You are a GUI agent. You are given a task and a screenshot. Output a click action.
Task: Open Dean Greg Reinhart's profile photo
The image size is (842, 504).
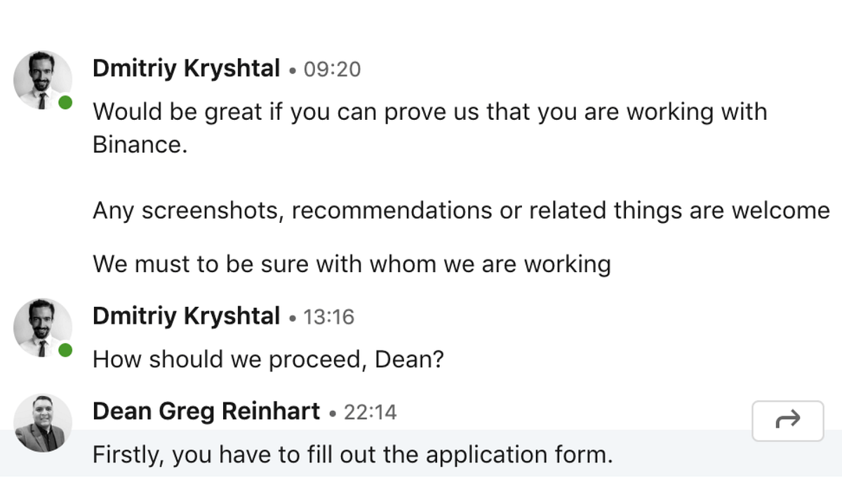43,423
